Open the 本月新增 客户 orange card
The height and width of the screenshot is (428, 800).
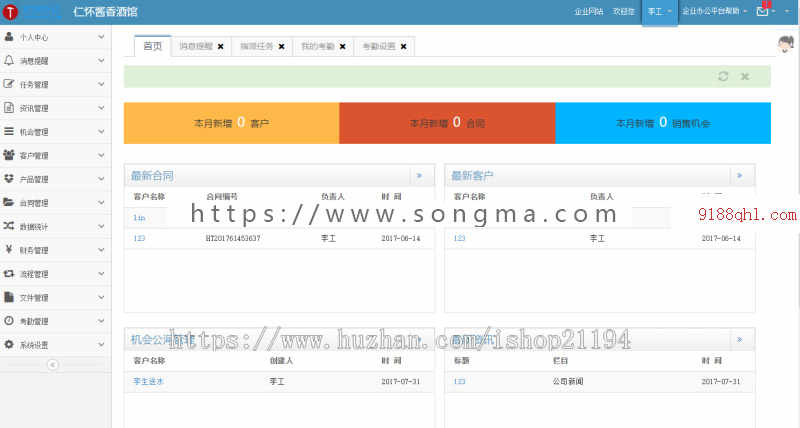click(232, 123)
